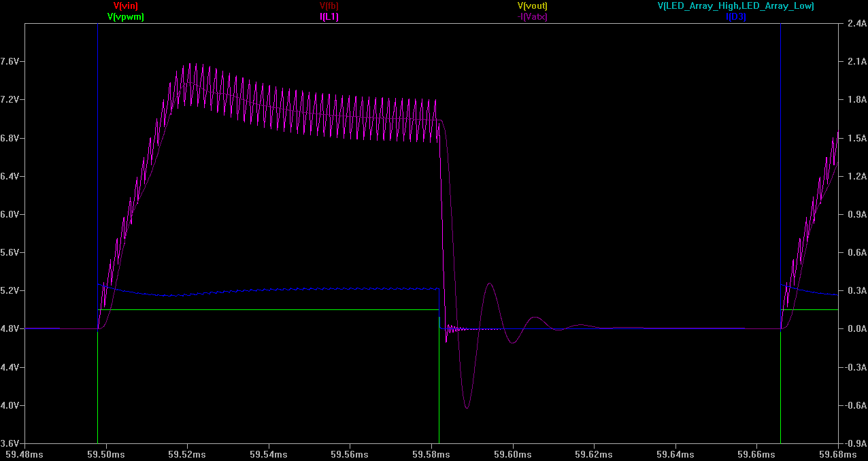Image resolution: width=868 pixels, height=461 pixels.
Task: Select the magenta I(L1) trace label
Action: click(329, 17)
